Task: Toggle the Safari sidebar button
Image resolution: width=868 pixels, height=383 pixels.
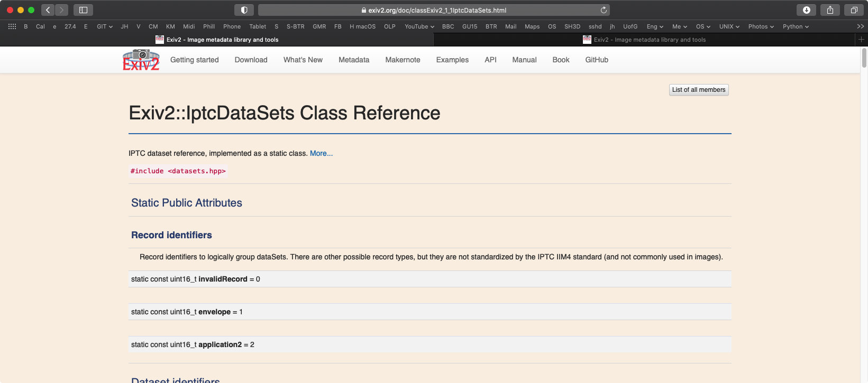Action: [x=83, y=10]
